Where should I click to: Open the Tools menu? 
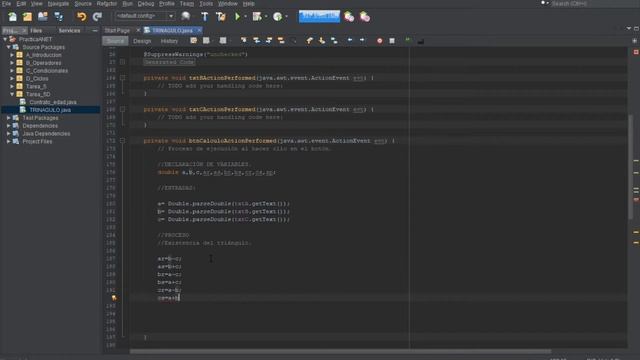(206, 3)
